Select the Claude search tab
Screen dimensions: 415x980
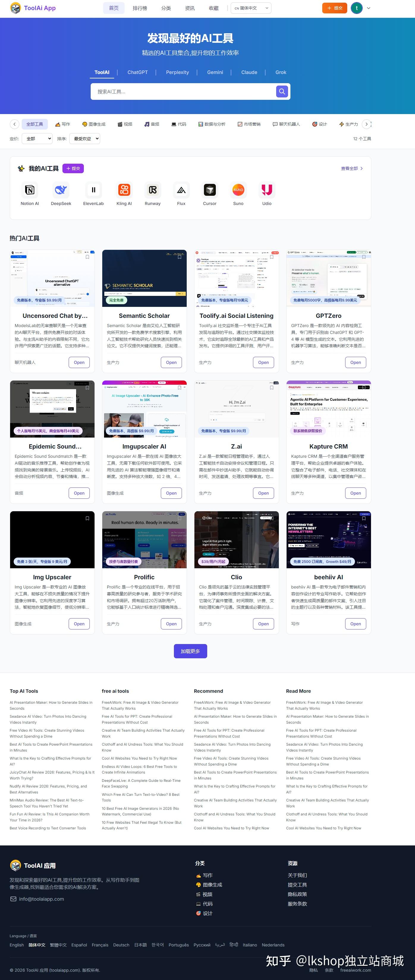click(249, 72)
